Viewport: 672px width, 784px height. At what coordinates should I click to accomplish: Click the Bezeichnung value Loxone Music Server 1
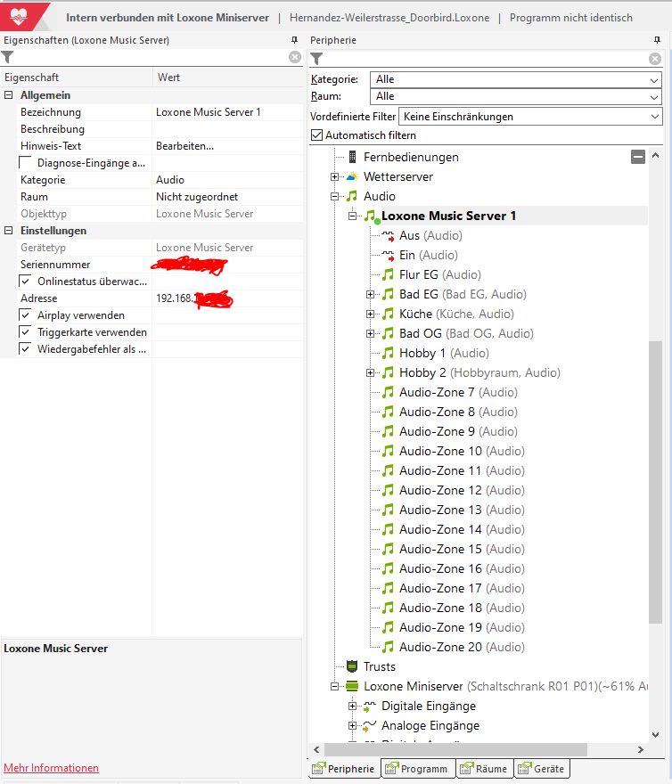(x=209, y=112)
